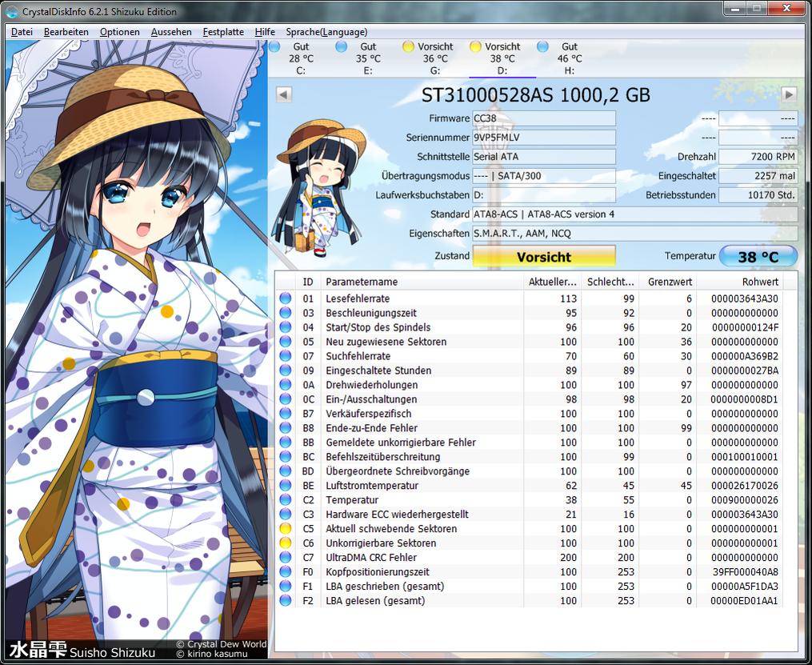The image size is (812, 665).
Task: Click status icon for Übergeordnete Schreibvorgänge
Action: [285, 471]
